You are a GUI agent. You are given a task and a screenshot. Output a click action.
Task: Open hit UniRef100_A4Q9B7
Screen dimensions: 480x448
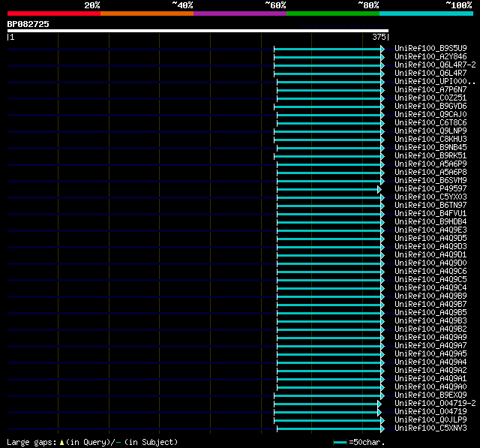pos(430,305)
